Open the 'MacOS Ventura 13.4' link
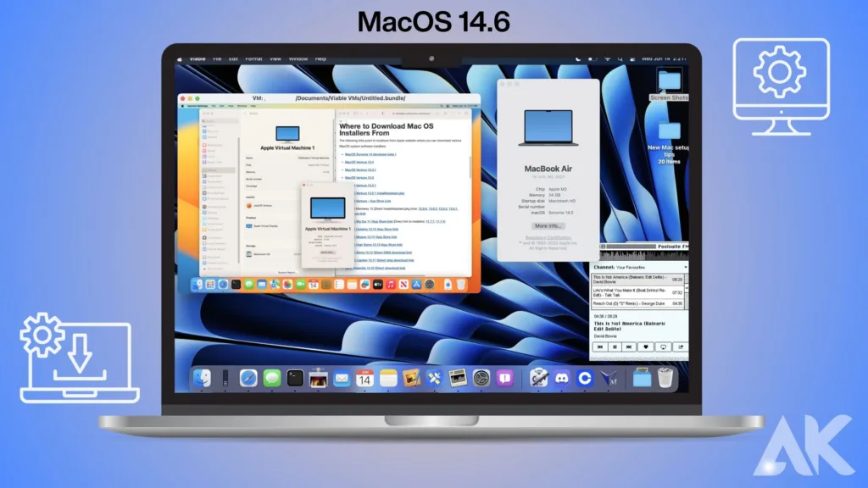 click(359, 162)
